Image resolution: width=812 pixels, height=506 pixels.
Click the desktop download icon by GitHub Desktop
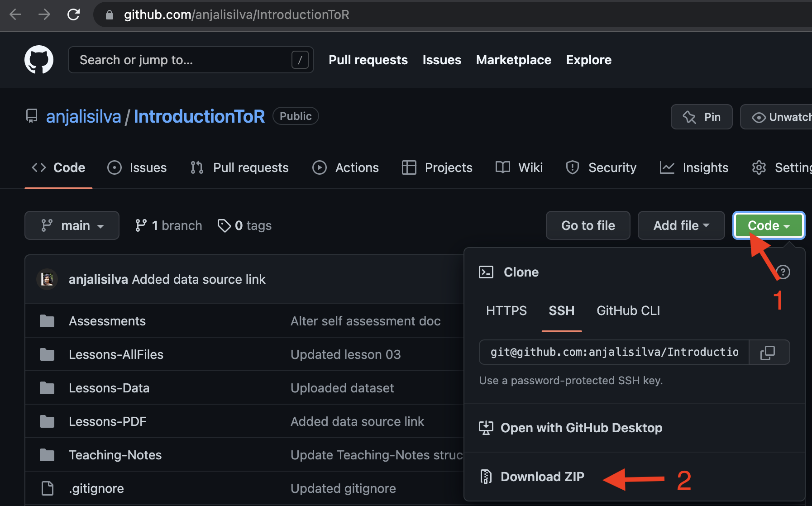[486, 428]
